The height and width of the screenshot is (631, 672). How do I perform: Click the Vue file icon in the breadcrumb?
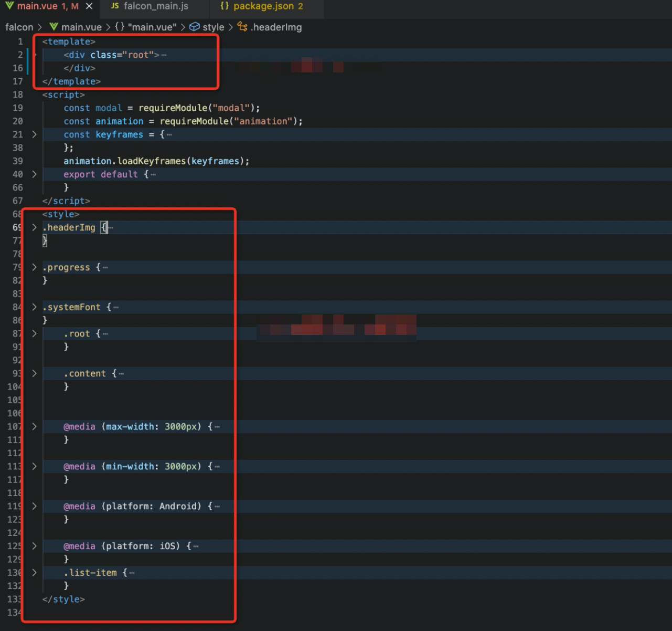[x=54, y=27]
